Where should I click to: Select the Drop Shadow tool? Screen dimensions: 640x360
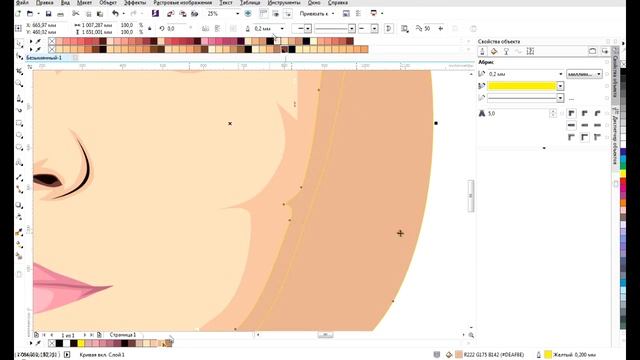19,205
